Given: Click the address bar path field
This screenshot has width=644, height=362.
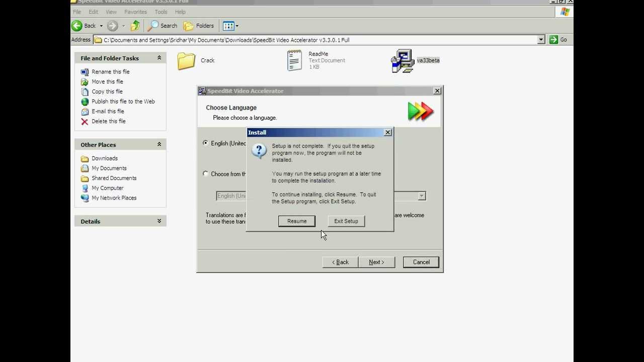Looking at the screenshot, I should (315, 40).
